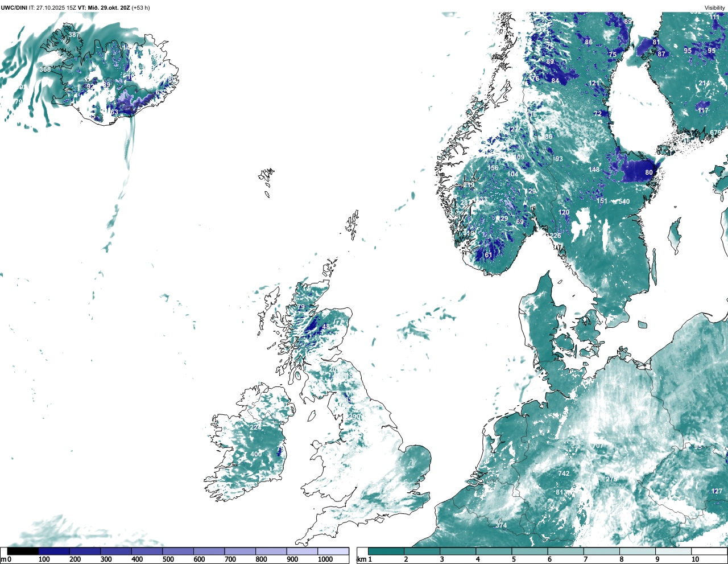Click the '400' value in Ireland
The width and height of the screenshot is (728, 564).
256,454
